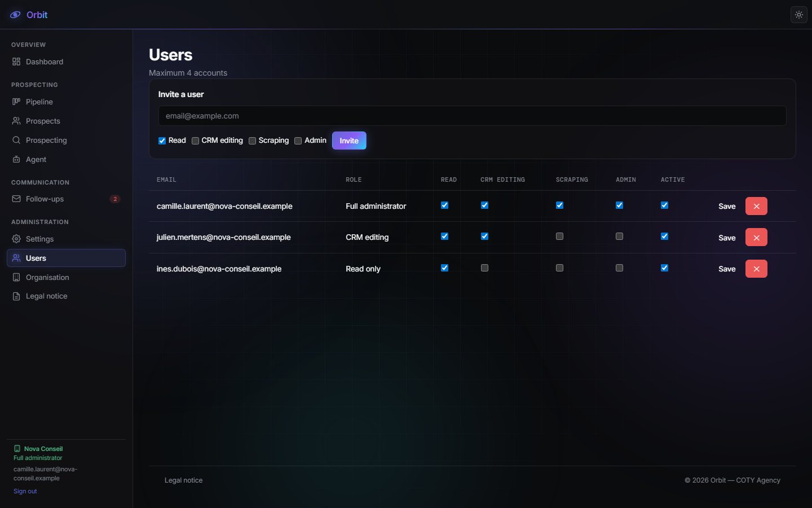Focus the email@example.com input field
Image resolution: width=812 pixels, height=508 pixels.
[x=473, y=116]
